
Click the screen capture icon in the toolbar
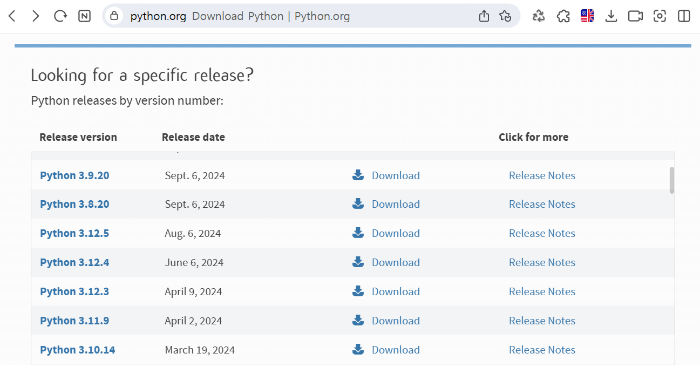[x=659, y=17]
